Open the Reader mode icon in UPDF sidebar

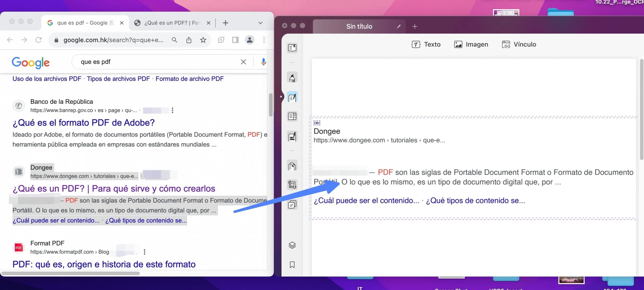coord(292,48)
